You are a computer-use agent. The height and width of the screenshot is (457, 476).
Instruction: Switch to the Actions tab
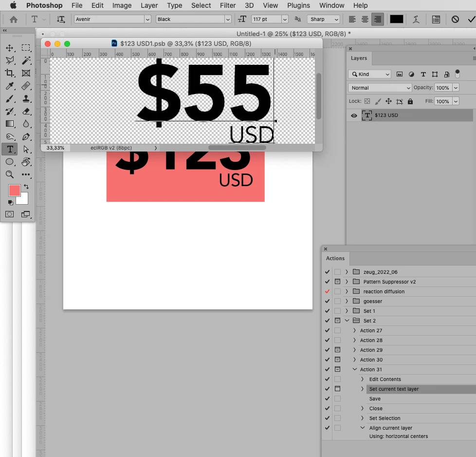click(335, 258)
